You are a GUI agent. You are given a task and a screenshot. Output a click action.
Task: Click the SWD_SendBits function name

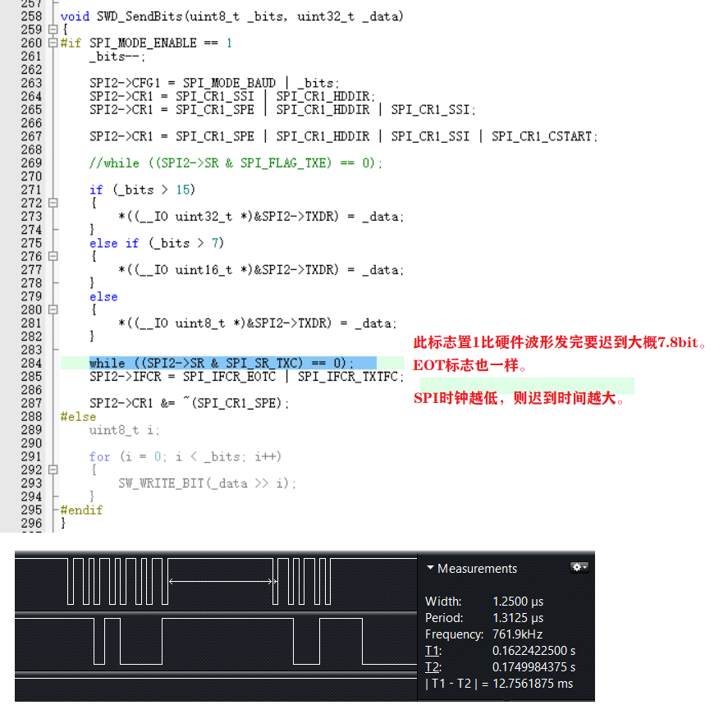[x=140, y=16]
